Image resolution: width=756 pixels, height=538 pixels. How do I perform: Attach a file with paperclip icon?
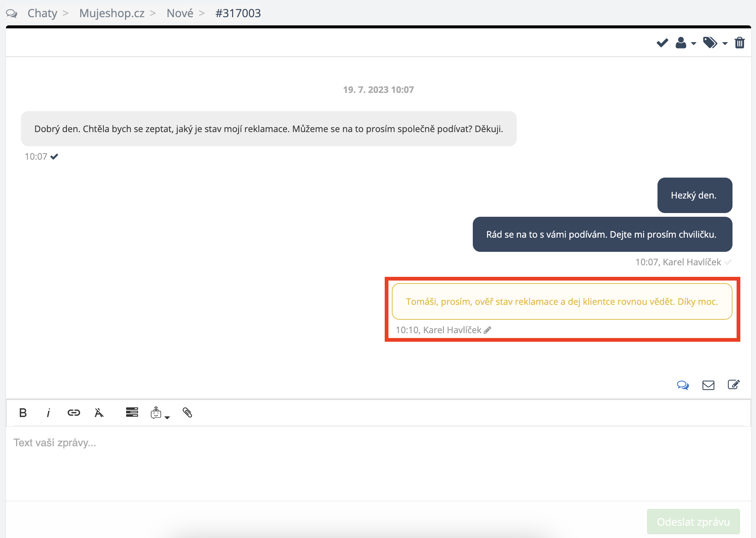[x=187, y=413]
